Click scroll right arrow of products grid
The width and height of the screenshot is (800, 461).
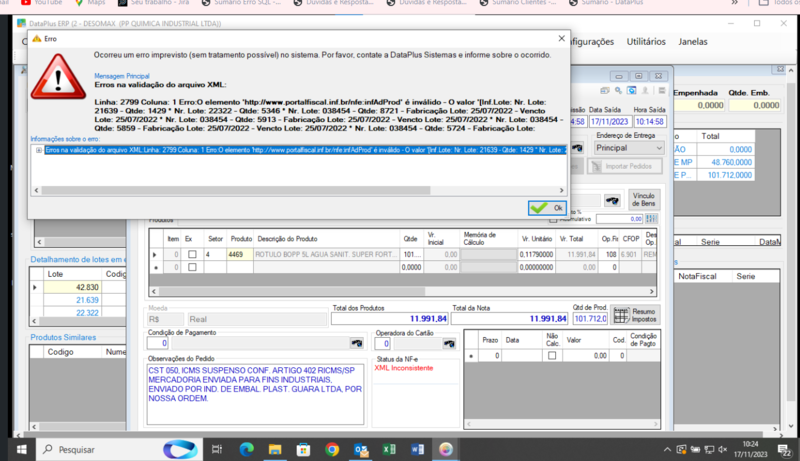click(652, 291)
